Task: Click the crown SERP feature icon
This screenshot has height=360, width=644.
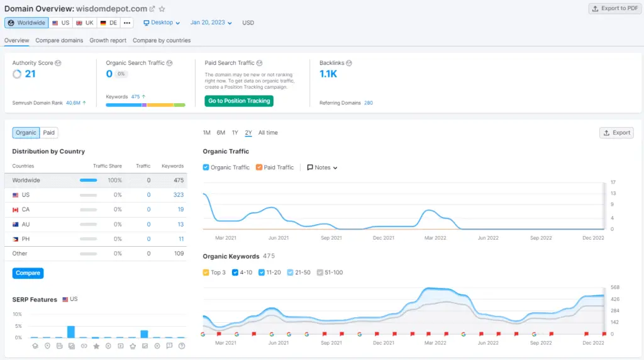Action: coord(133,346)
